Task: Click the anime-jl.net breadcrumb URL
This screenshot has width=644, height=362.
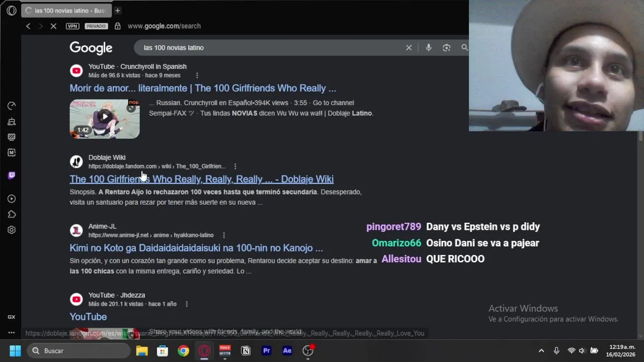Action: pos(151,235)
